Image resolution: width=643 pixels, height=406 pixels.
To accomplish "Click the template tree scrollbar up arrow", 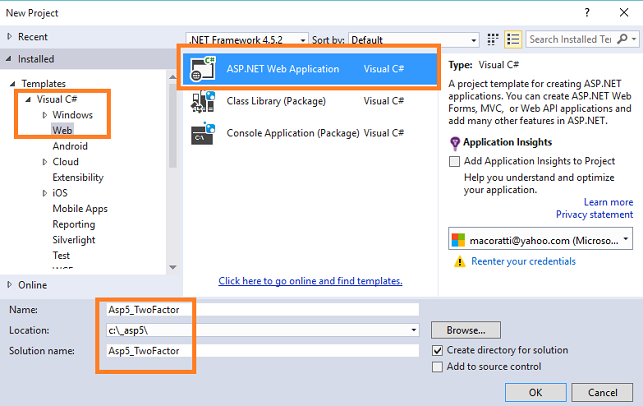I will 173,77.
